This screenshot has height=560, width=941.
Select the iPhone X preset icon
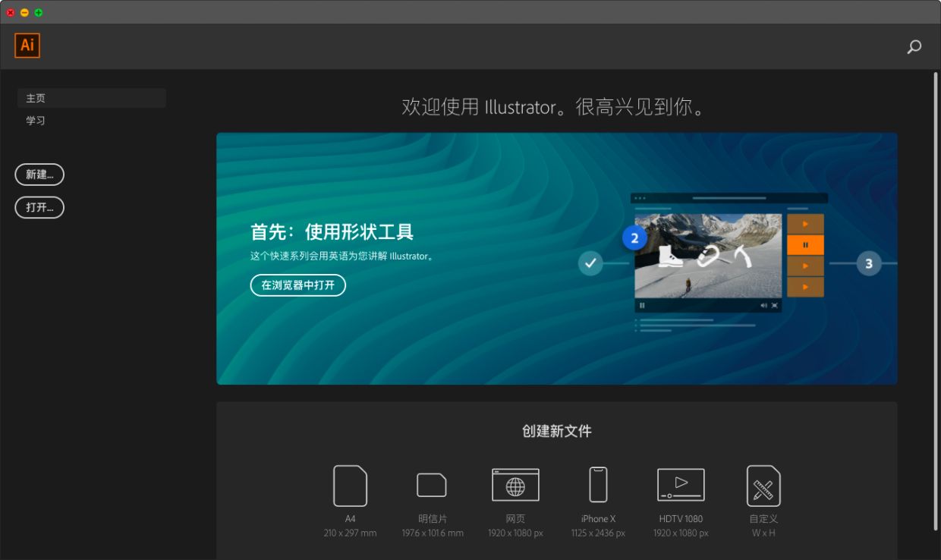pyautogui.click(x=598, y=485)
